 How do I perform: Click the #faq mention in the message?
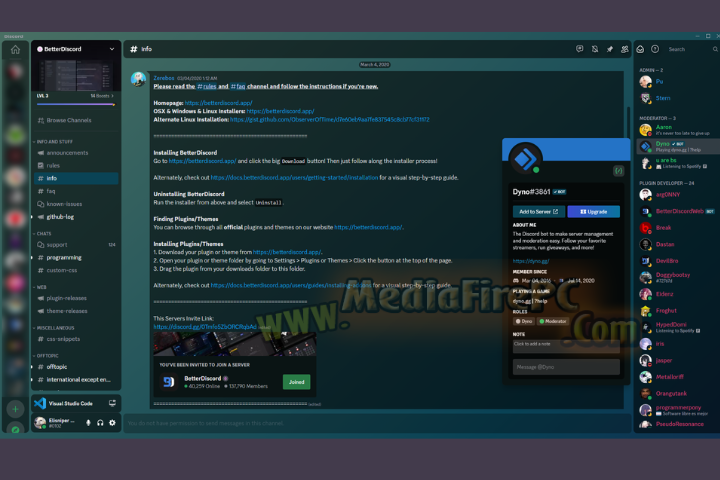238,86
